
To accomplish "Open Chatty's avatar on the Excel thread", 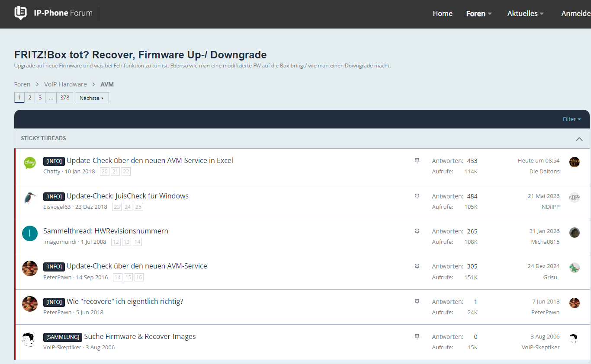I will (30, 163).
